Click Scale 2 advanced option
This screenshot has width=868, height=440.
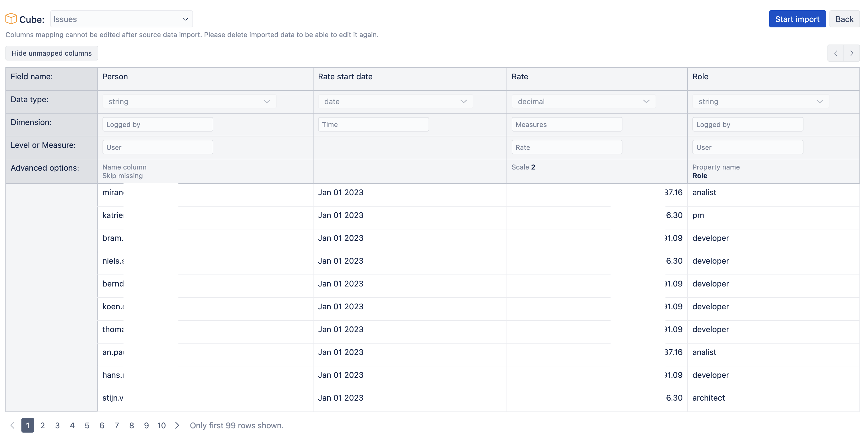523,167
